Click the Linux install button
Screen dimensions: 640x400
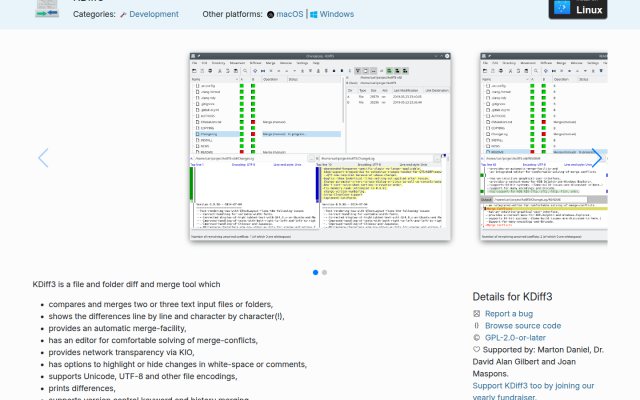(x=578, y=8)
